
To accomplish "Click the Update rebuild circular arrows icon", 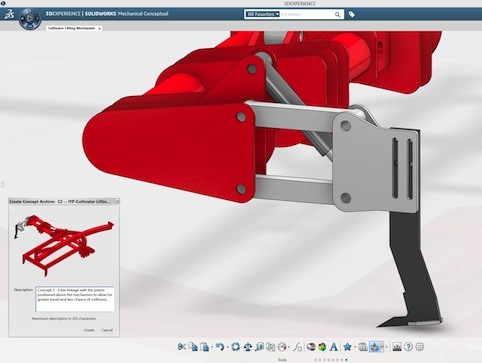I will point(235,347).
